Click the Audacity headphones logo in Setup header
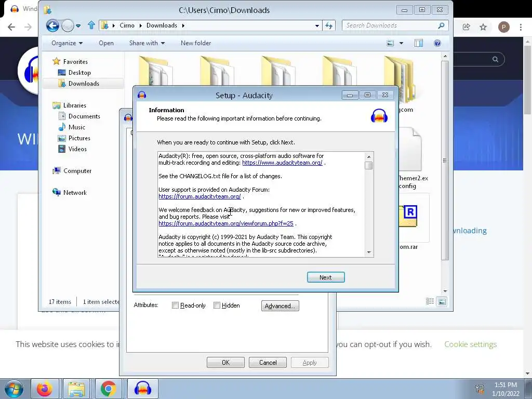 point(379,116)
